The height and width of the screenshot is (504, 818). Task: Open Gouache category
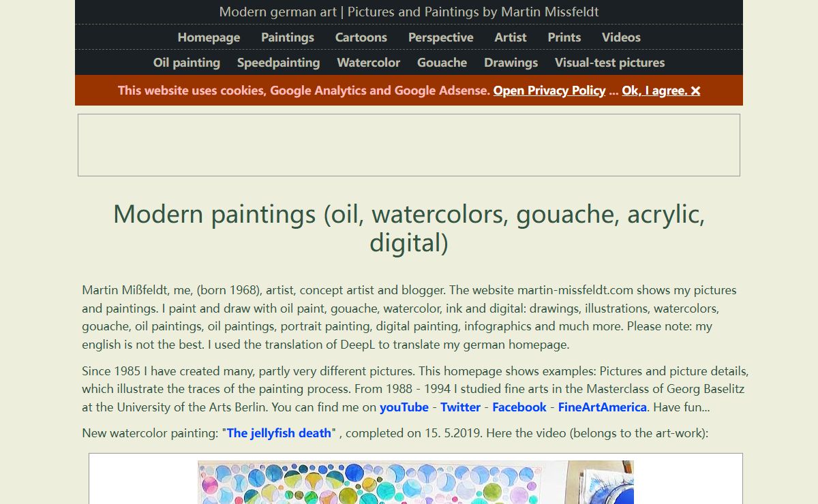tap(442, 63)
